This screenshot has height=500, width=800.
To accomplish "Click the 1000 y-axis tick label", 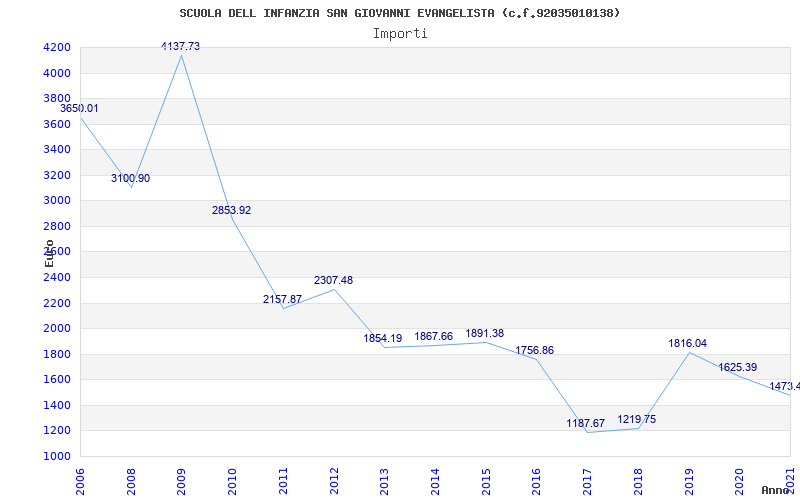I will point(57,456).
